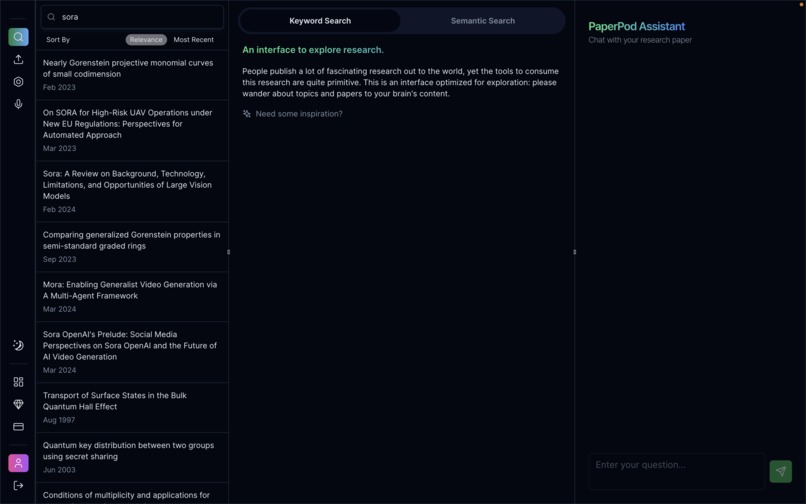The width and height of the screenshot is (806, 504).
Task: Click the microphone icon in sidebar
Action: (19, 104)
